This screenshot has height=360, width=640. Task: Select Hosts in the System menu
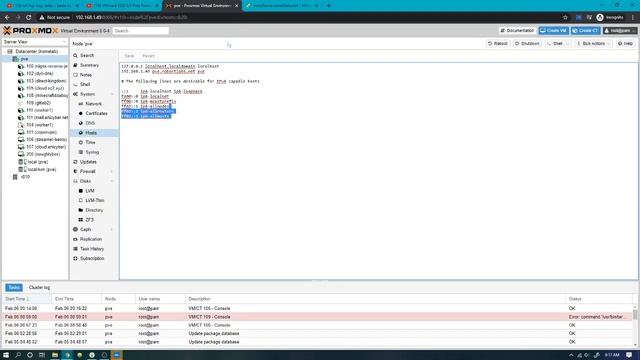pyautogui.click(x=91, y=133)
